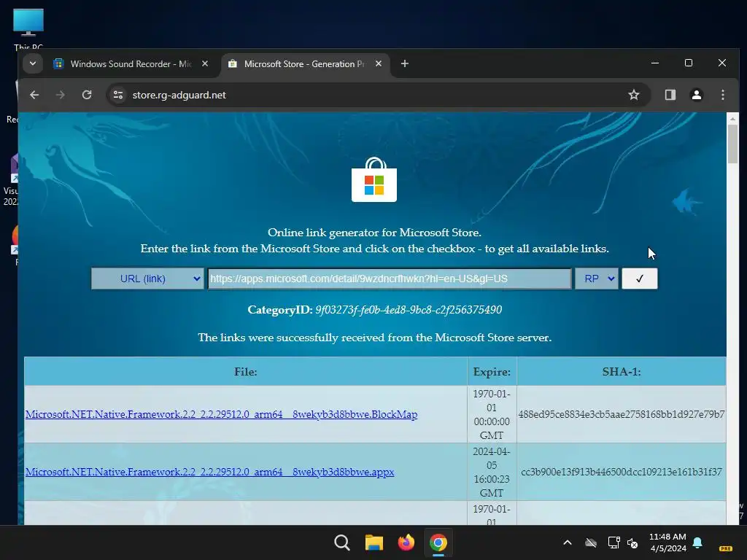Viewport: 747px width, 560px height.
Task: Open Chrome side panel
Action: click(670, 95)
